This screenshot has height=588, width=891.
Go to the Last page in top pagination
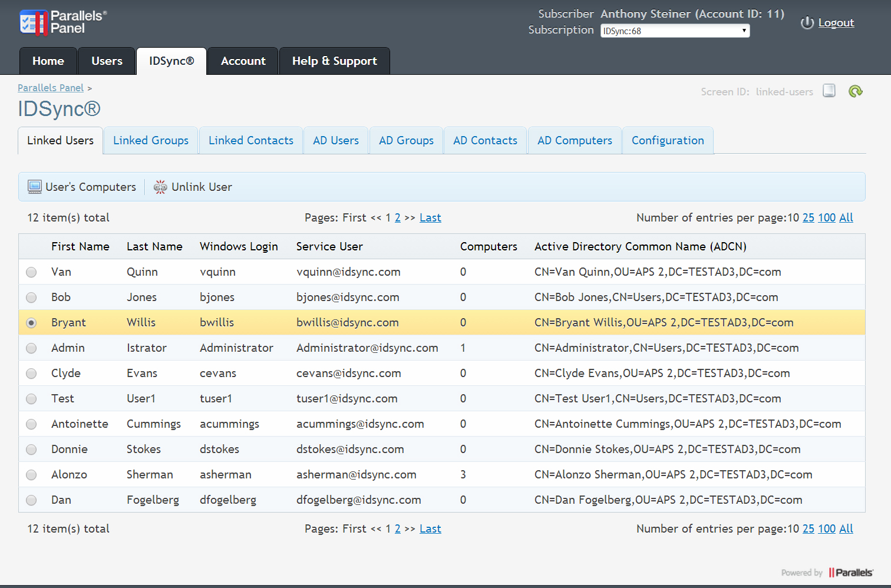pos(430,218)
